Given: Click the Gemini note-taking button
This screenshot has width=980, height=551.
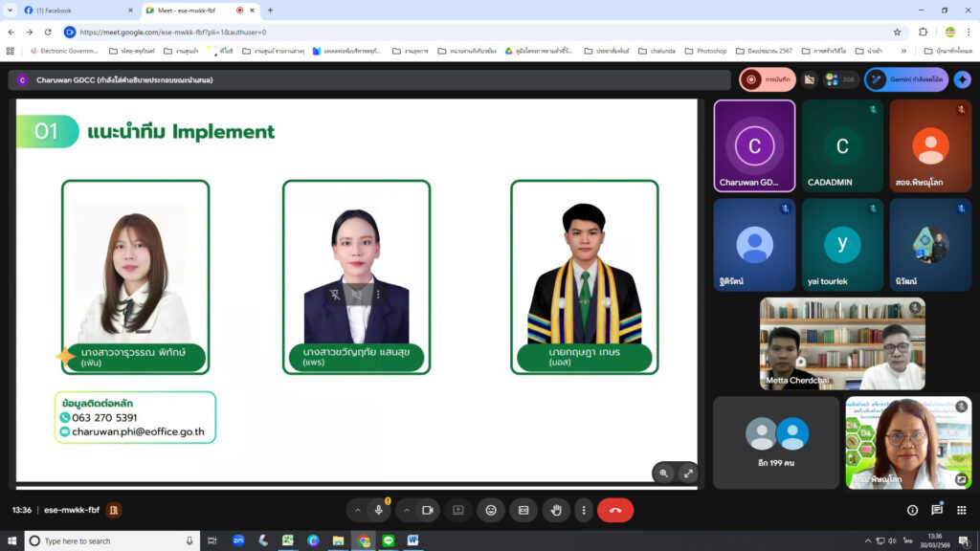Looking at the screenshot, I should [905, 79].
